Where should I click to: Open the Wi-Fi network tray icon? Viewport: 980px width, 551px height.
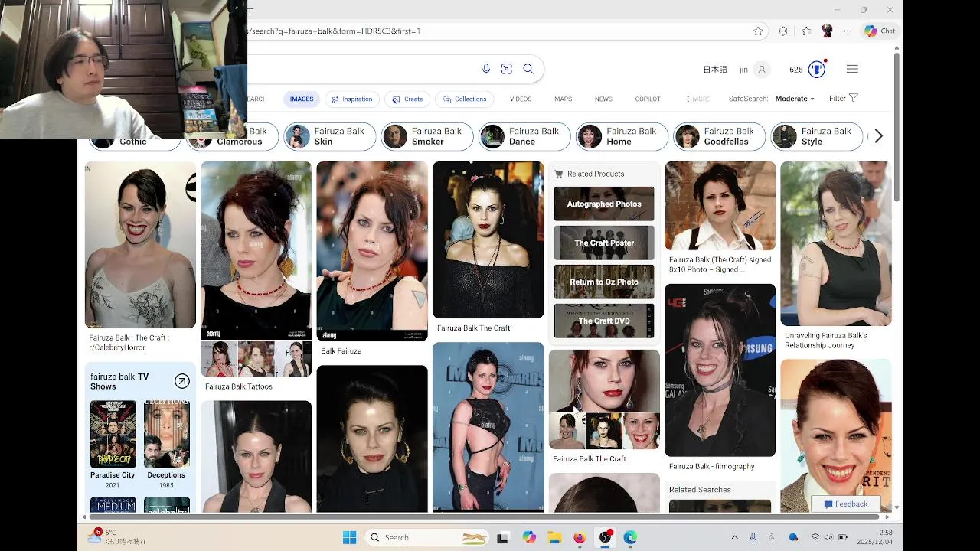pos(815,537)
